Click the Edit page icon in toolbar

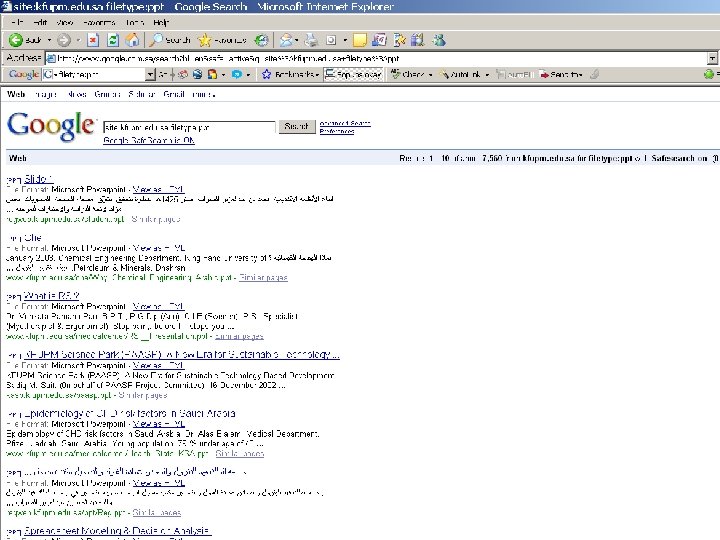(x=331, y=40)
